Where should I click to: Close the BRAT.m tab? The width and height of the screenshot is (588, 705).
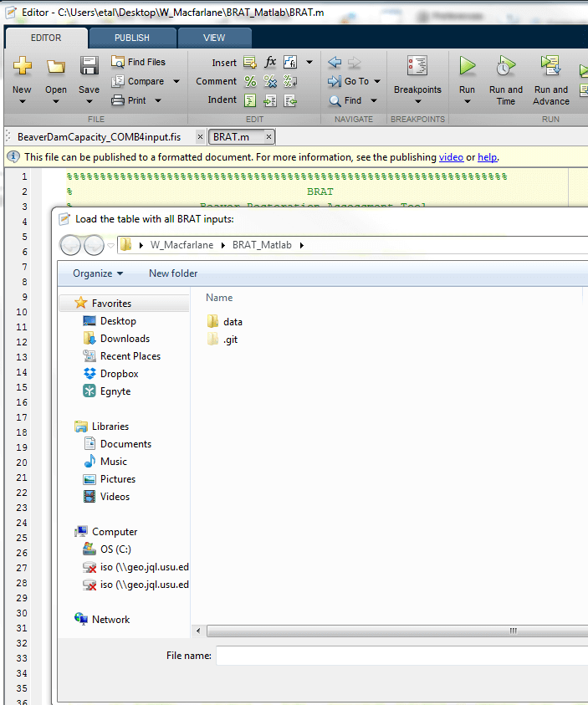(268, 136)
